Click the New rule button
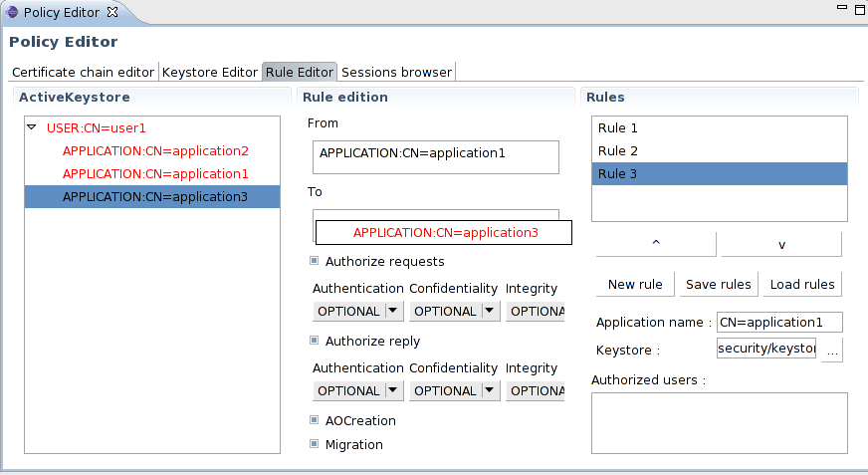This screenshot has height=475, width=868. (x=635, y=285)
